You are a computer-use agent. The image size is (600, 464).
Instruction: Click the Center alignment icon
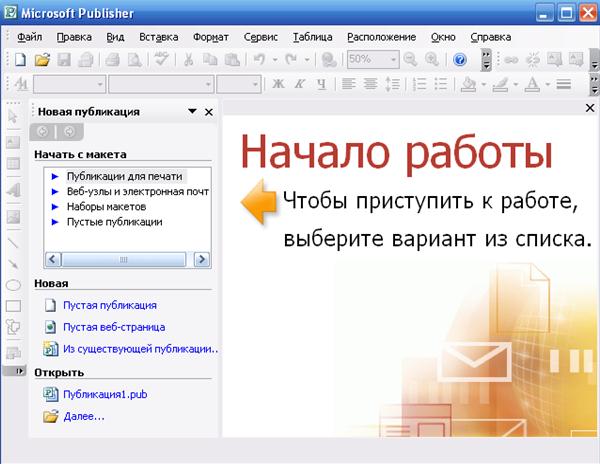point(370,83)
